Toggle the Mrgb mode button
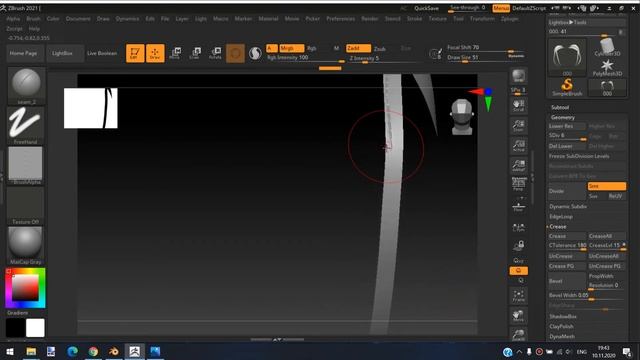Screen dimensions: 640x360 (x=291, y=49)
